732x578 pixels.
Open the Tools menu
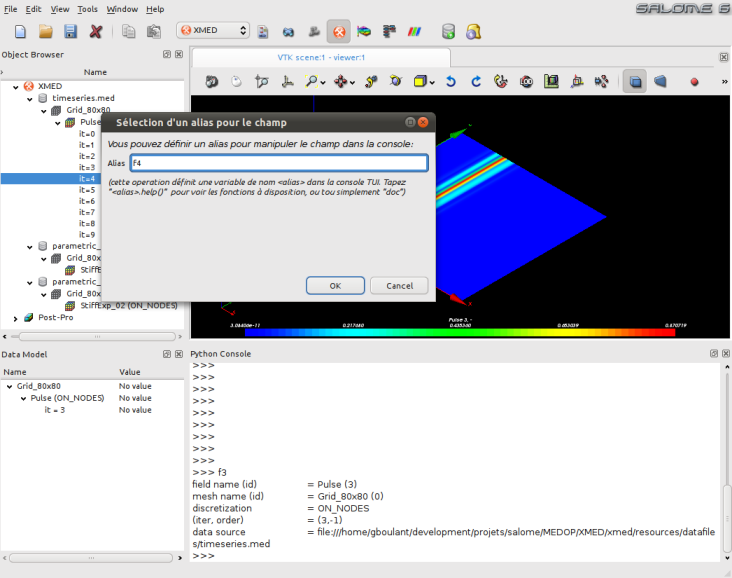[x=87, y=9]
